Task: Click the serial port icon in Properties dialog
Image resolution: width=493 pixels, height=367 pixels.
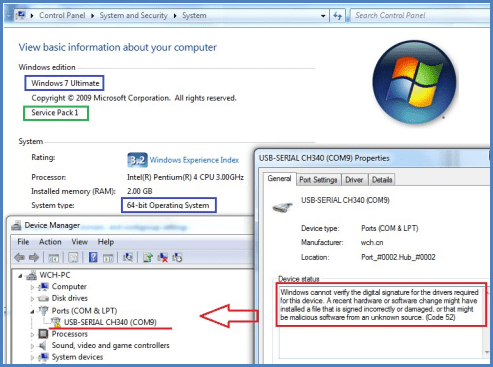Action: [x=282, y=207]
